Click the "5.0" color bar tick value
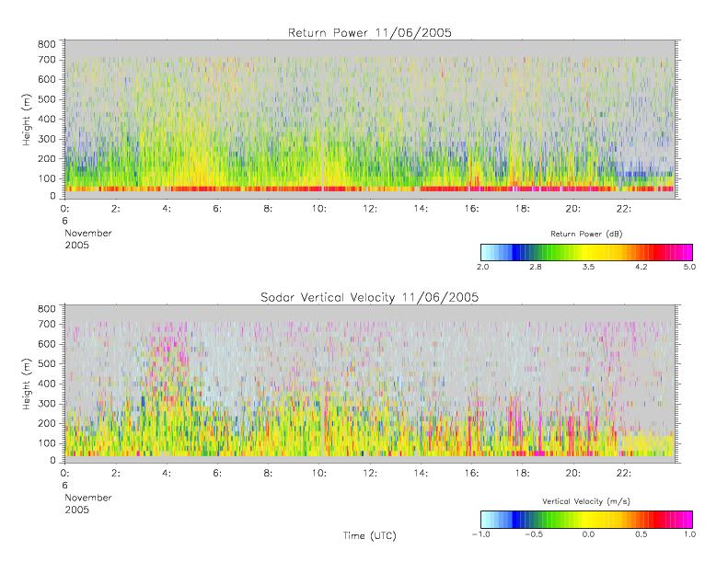 [x=689, y=267]
